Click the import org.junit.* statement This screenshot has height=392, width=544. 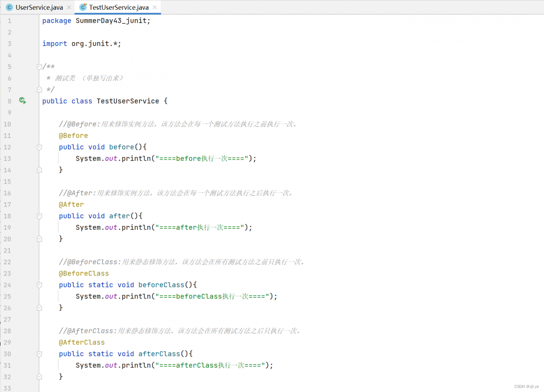82,44
